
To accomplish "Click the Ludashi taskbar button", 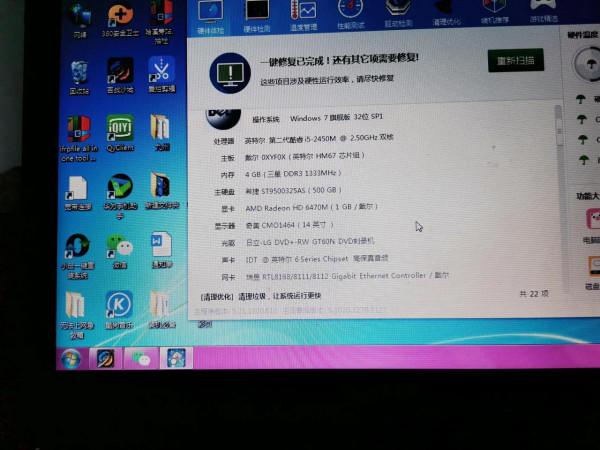I will click(x=176, y=358).
